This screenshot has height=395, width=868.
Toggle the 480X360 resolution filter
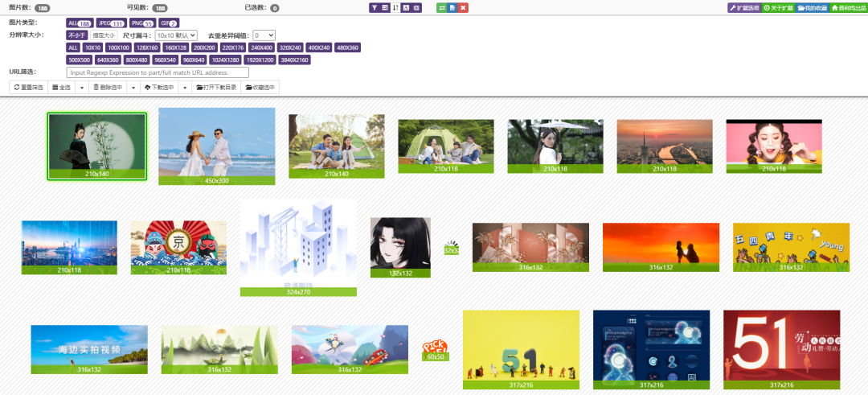coord(348,47)
